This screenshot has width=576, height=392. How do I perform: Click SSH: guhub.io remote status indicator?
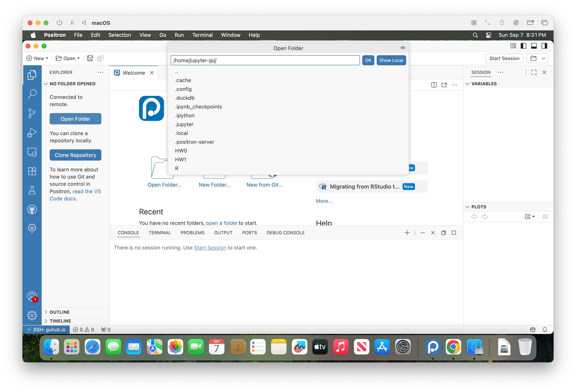tap(46, 330)
